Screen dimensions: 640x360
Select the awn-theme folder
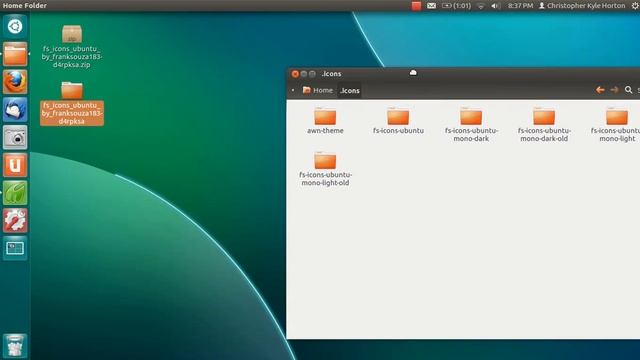click(x=325, y=121)
